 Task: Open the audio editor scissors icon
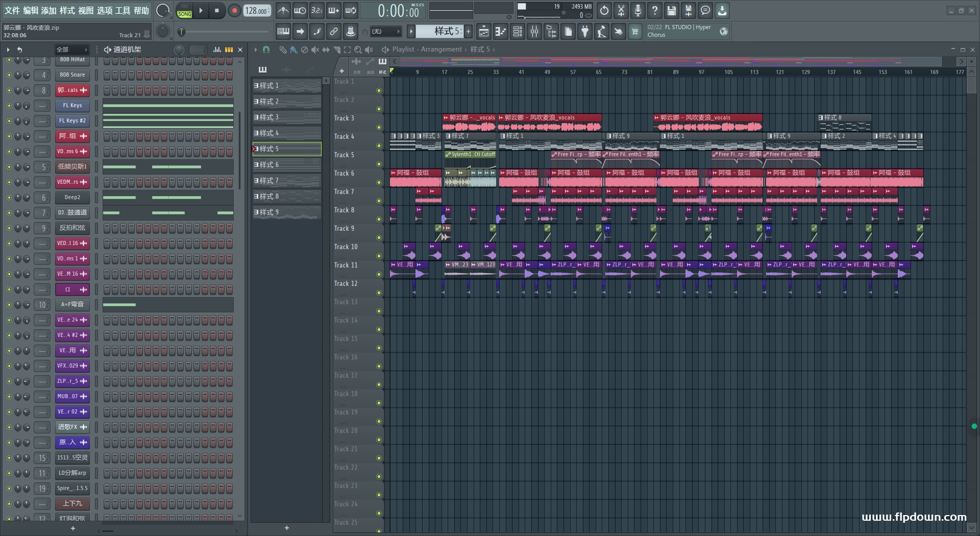621,10
